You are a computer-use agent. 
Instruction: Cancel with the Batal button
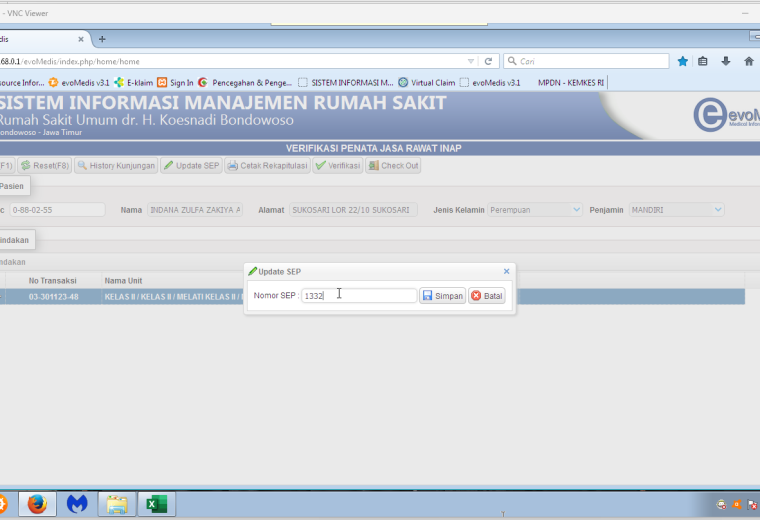487,296
